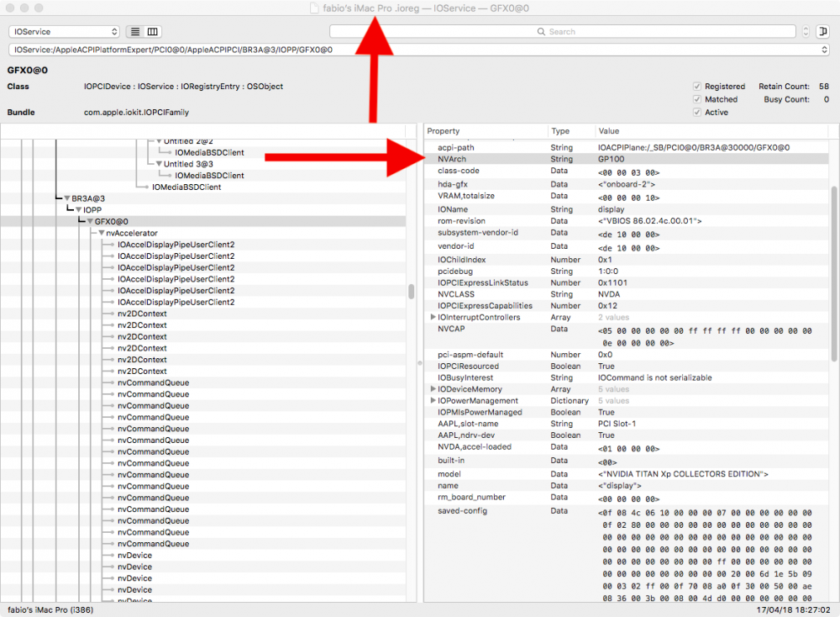The width and height of the screenshot is (840, 617).
Task: Expand the IODeviceMemory property
Action: (x=433, y=389)
